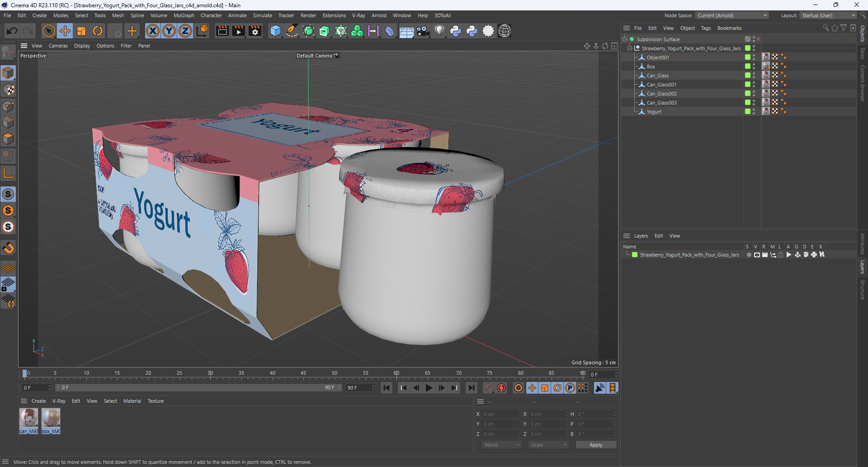
Task: Add a Camera object
Action: (423, 31)
